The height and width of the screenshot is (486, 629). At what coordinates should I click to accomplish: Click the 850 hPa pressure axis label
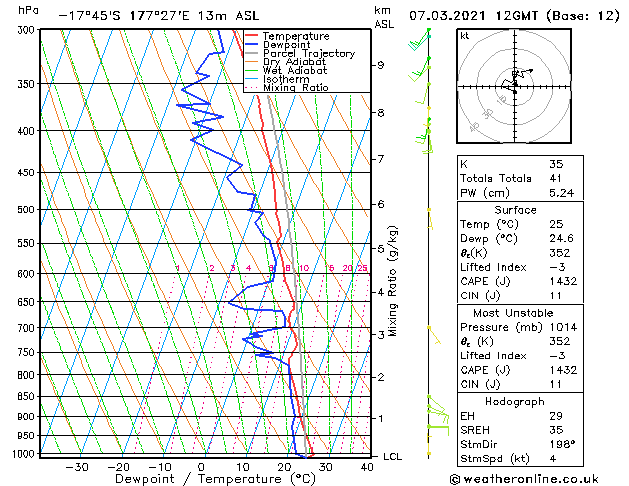28,396
